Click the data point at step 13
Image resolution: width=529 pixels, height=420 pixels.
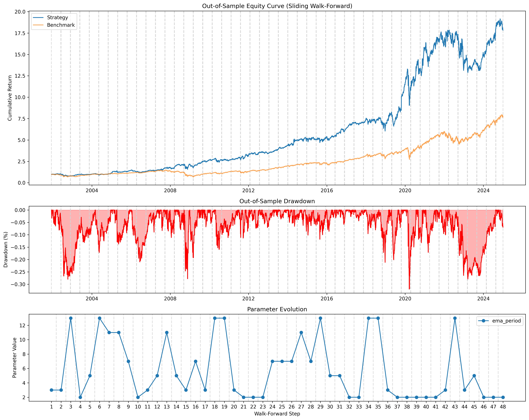(167, 333)
